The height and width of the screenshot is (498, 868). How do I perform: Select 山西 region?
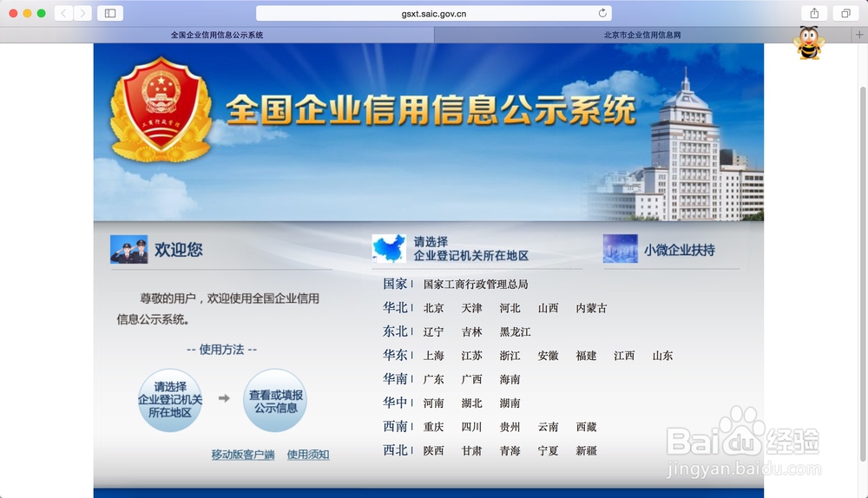tap(548, 308)
